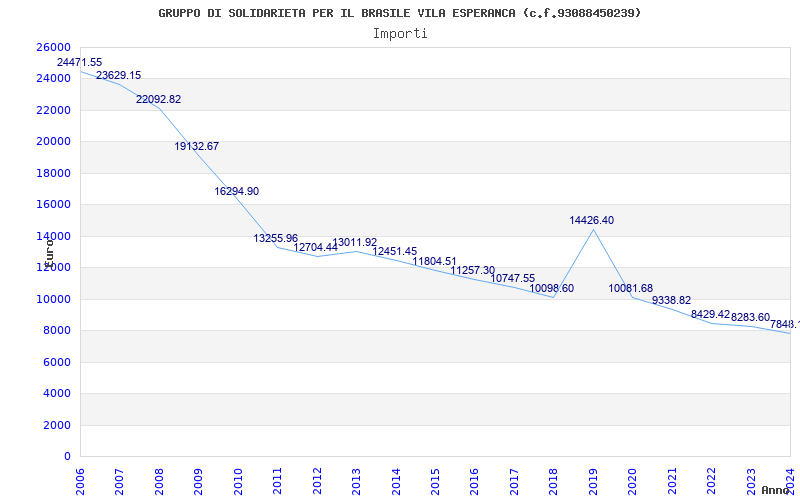This screenshot has height=500, width=800.
Task: Click the data label 19132.67
Action: [196, 146]
